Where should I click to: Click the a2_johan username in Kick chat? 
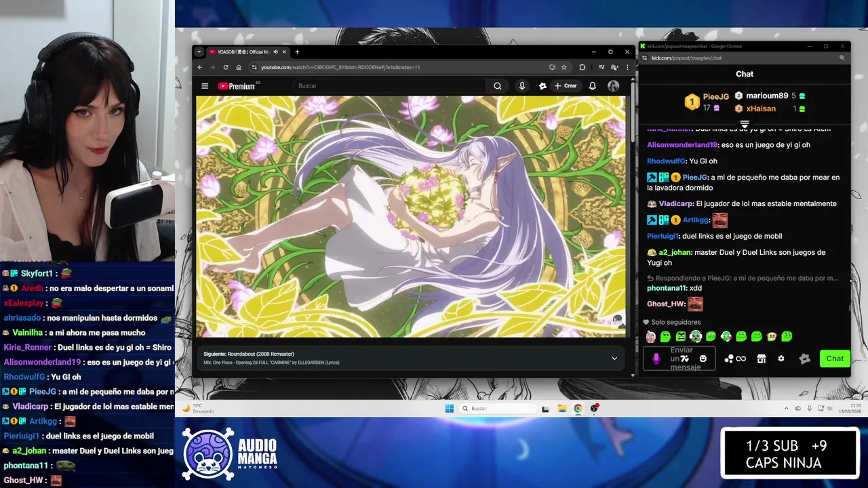point(675,252)
